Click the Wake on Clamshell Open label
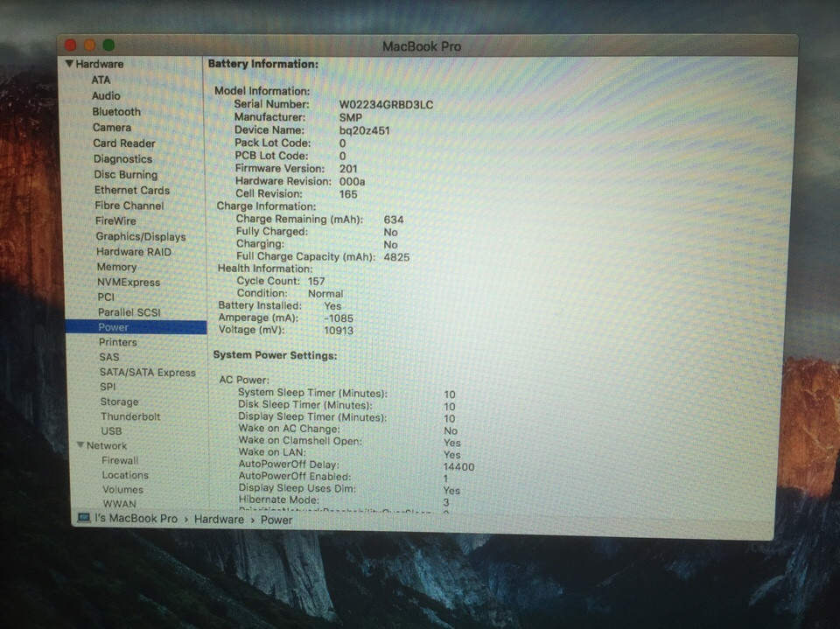The height and width of the screenshot is (629, 840). tap(300, 440)
